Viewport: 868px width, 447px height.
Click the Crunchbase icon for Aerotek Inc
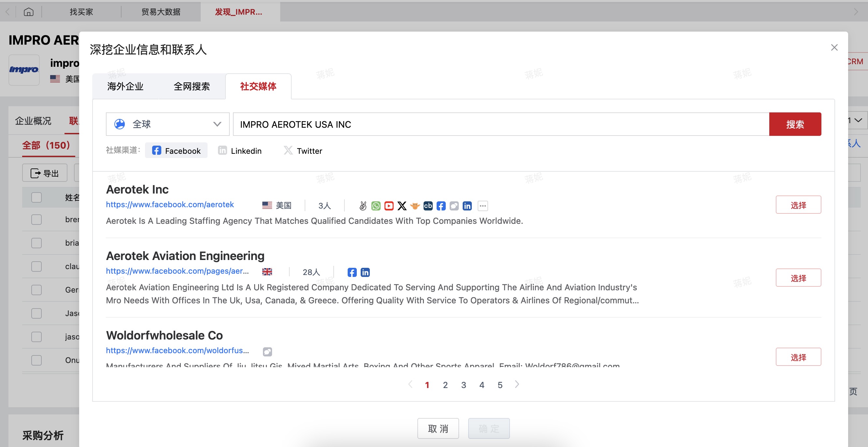tap(428, 206)
